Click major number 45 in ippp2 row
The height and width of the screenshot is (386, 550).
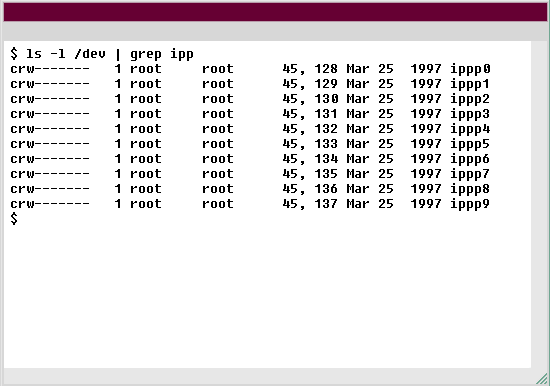click(x=290, y=99)
